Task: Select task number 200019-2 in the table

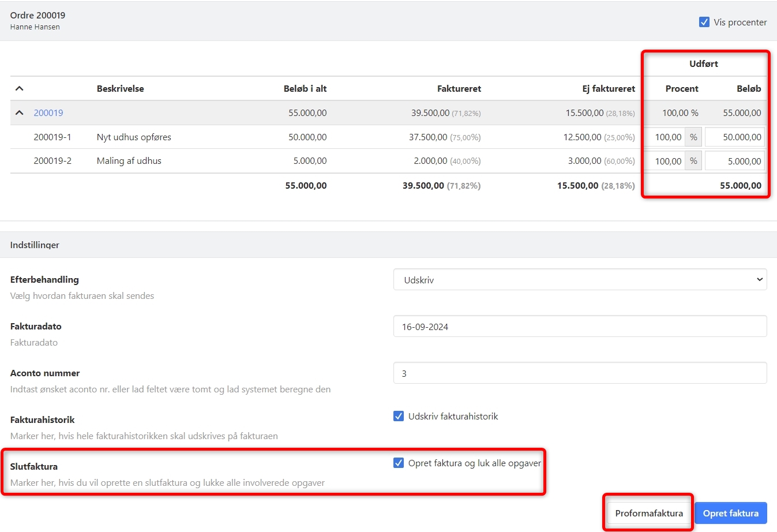Action: (52, 161)
